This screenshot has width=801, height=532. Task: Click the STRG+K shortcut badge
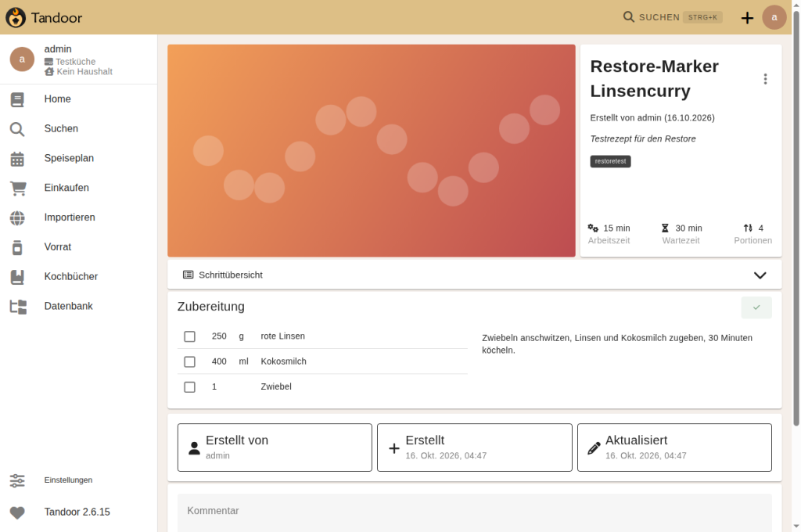pos(702,17)
